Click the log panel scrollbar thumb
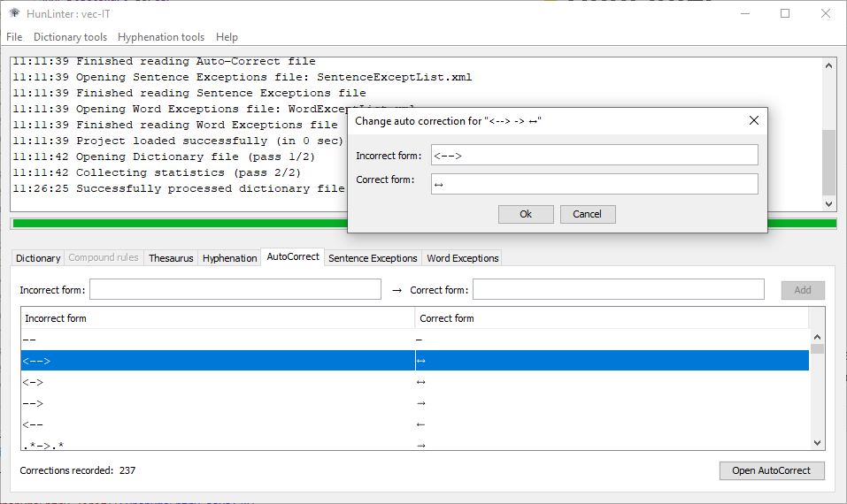Viewport: 847px width, 504px height. (x=828, y=162)
